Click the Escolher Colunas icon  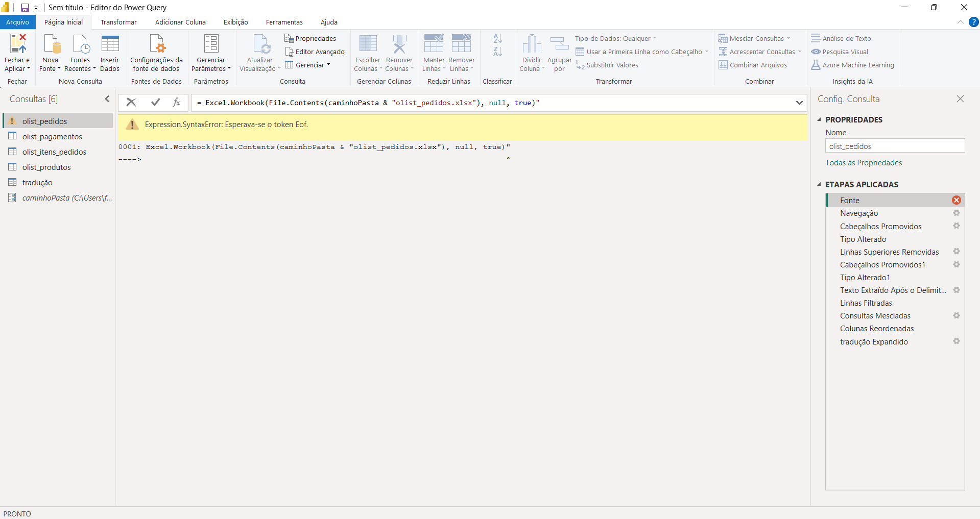tap(368, 44)
